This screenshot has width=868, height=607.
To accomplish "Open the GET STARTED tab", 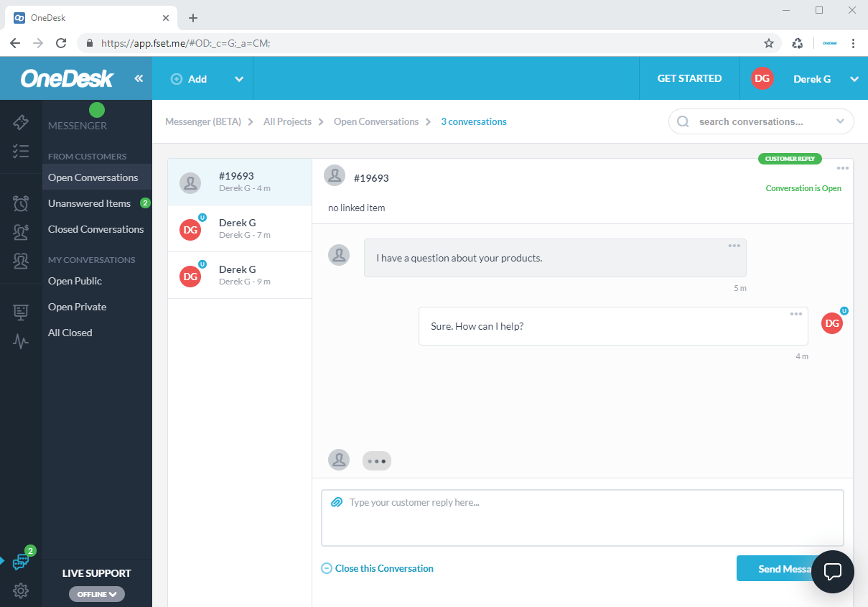I will coord(689,78).
